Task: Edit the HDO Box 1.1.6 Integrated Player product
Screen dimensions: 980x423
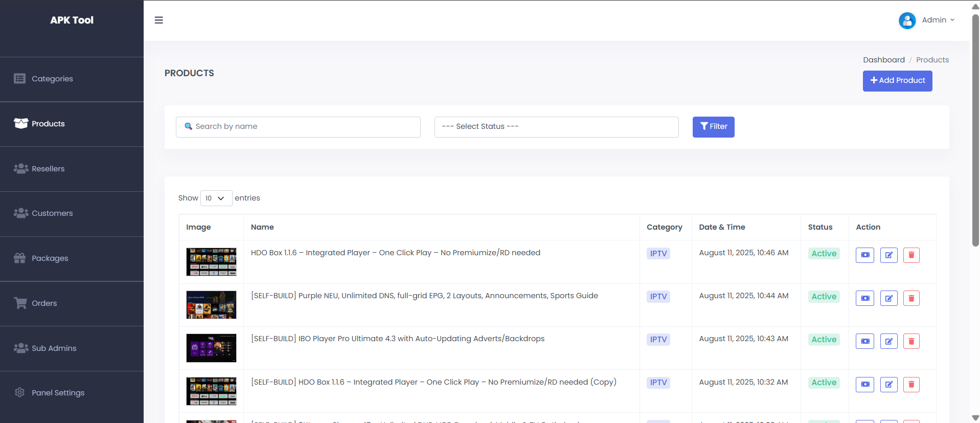Action: coord(889,255)
